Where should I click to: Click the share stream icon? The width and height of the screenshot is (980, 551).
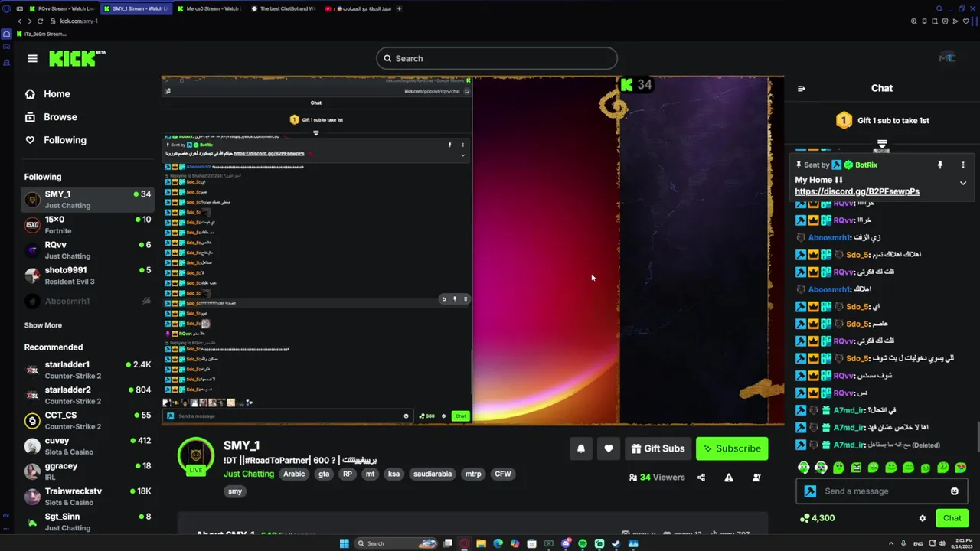click(x=701, y=478)
